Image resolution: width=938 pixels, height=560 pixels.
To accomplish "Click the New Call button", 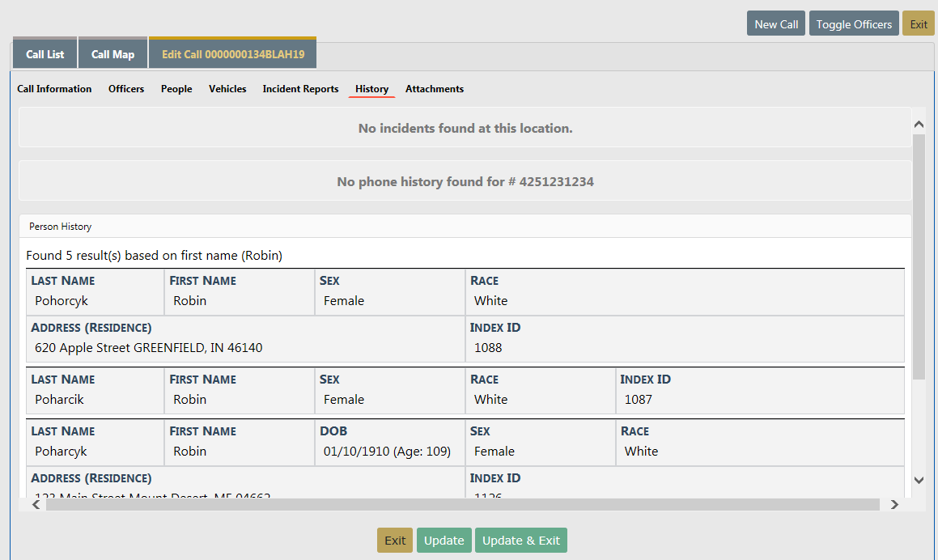I will 776,24.
